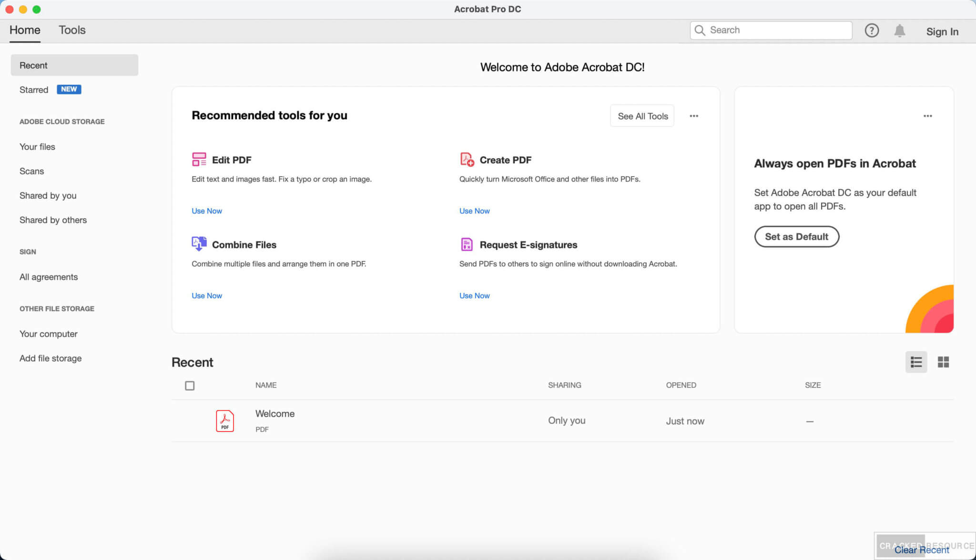This screenshot has height=560, width=976.
Task: Click the 'Only you' sharing cell
Action: click(567, 420)
